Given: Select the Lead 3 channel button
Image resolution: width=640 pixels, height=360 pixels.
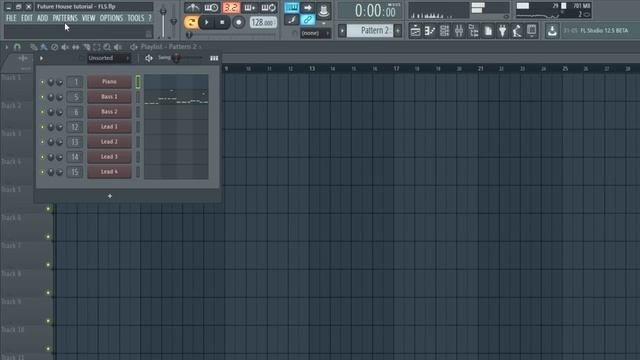Looking at the screenshot, I should coord(109,157).
